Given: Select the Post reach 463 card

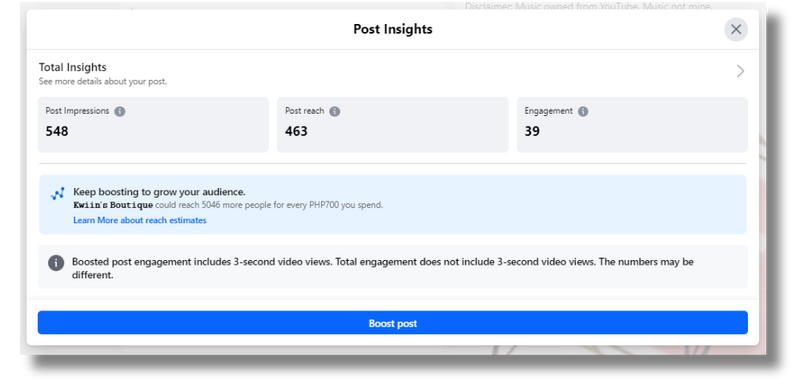Looking at the screenshot, I should coord(393,125).
